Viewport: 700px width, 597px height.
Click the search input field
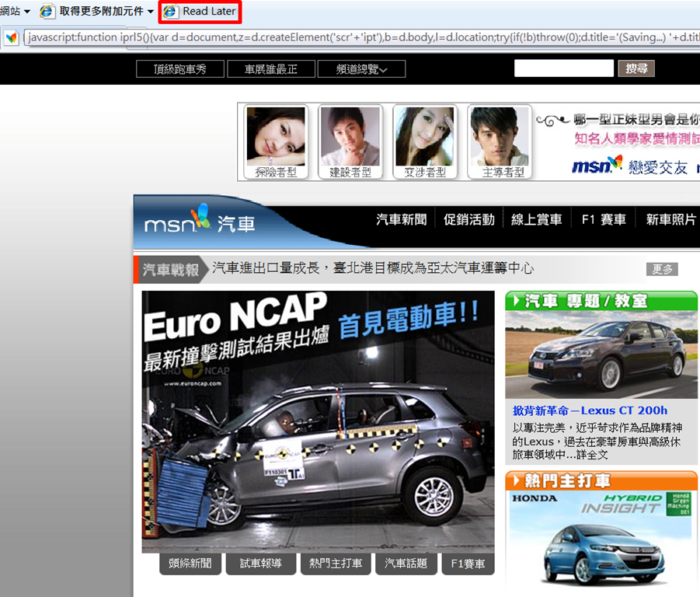[x=563, y=68]
